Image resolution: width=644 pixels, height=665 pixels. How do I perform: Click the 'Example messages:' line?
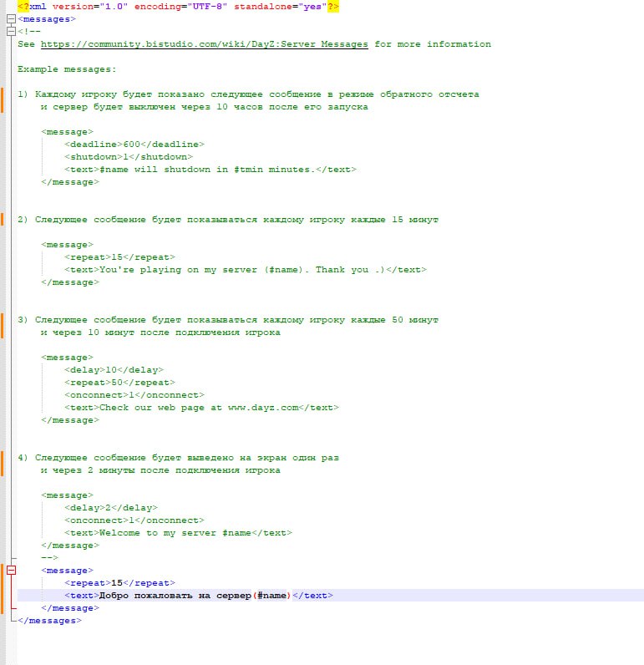[67, 69]
